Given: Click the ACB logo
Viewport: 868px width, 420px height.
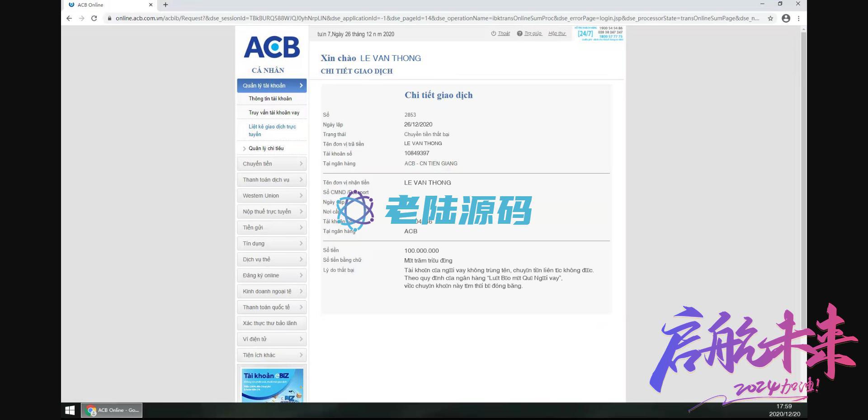Looking at the screenshot, I should coord(272,47).
